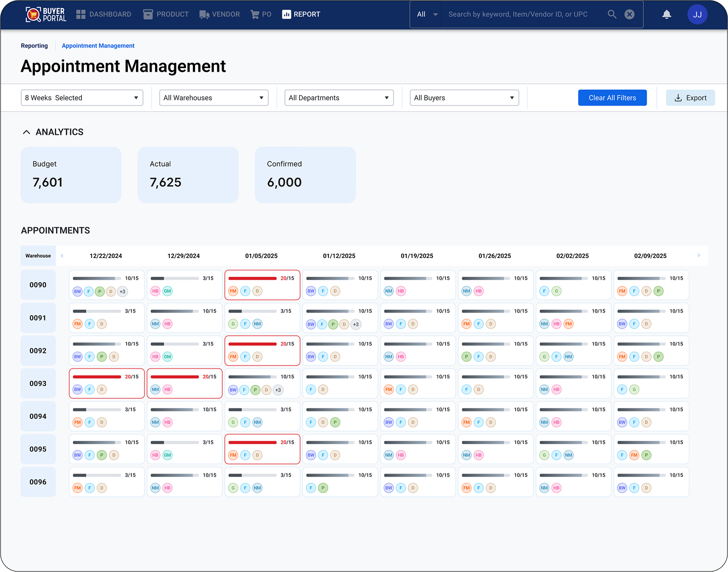Click the Reporting breadcrumb link

point(34,46)
